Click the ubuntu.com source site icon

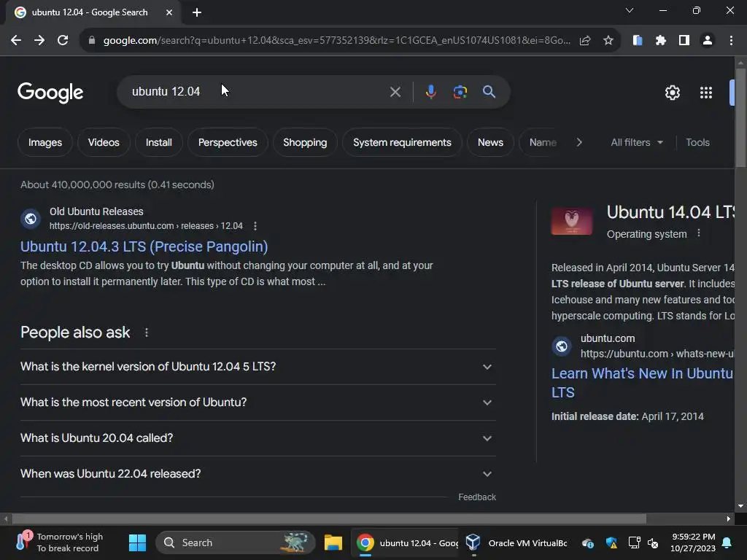click(562, 346)
